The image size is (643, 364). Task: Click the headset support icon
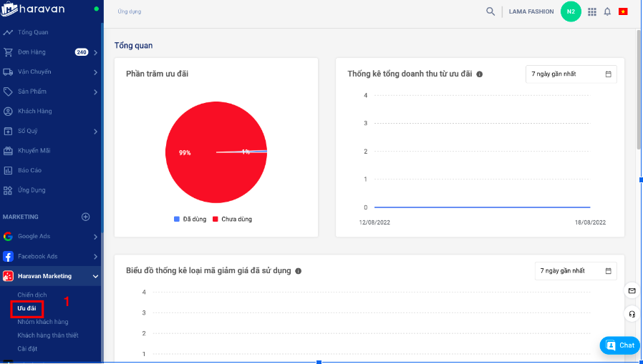632,314
